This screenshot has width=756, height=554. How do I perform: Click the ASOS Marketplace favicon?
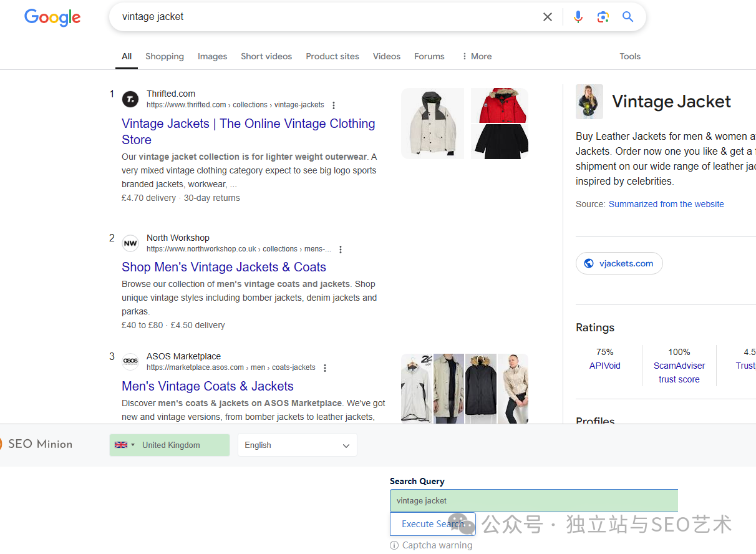click(130, 361)
